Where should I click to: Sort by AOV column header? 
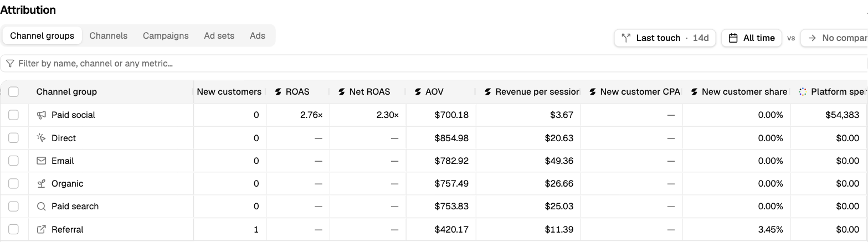[434, 92]
